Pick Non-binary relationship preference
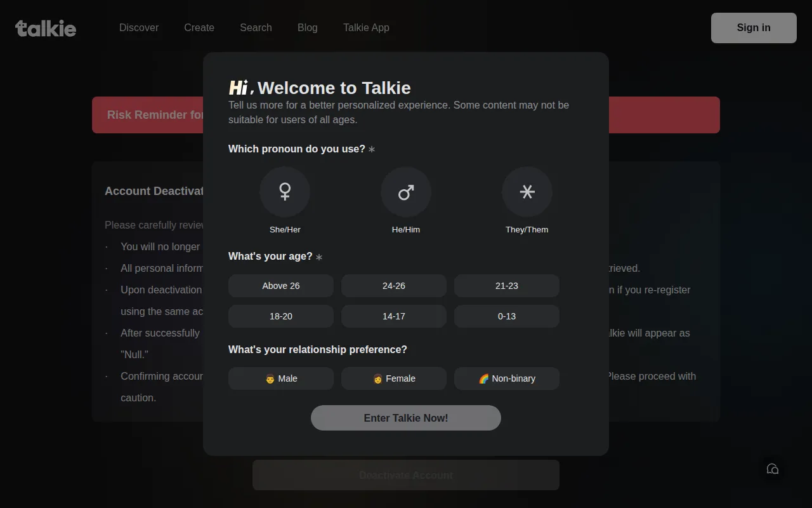This screenshot has width=812, height=508. [x=507, y=378]
